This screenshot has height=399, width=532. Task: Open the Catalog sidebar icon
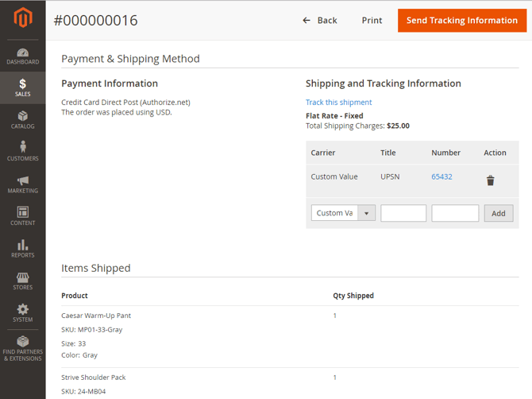coord(22,119)
